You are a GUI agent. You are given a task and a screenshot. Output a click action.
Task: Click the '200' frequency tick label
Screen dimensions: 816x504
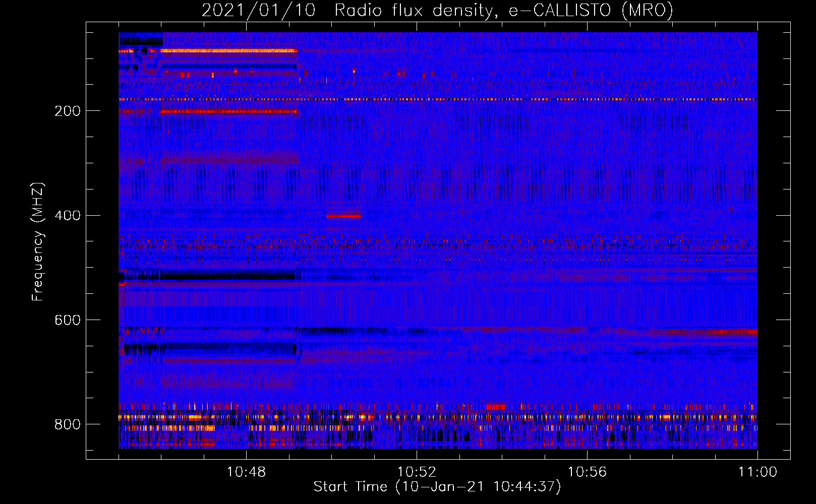coord(68,111)
